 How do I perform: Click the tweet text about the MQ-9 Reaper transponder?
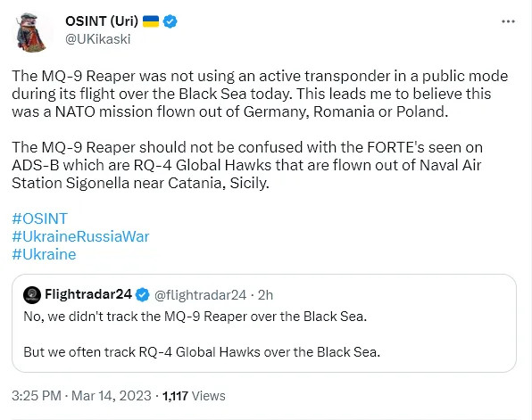click(260, 94)
